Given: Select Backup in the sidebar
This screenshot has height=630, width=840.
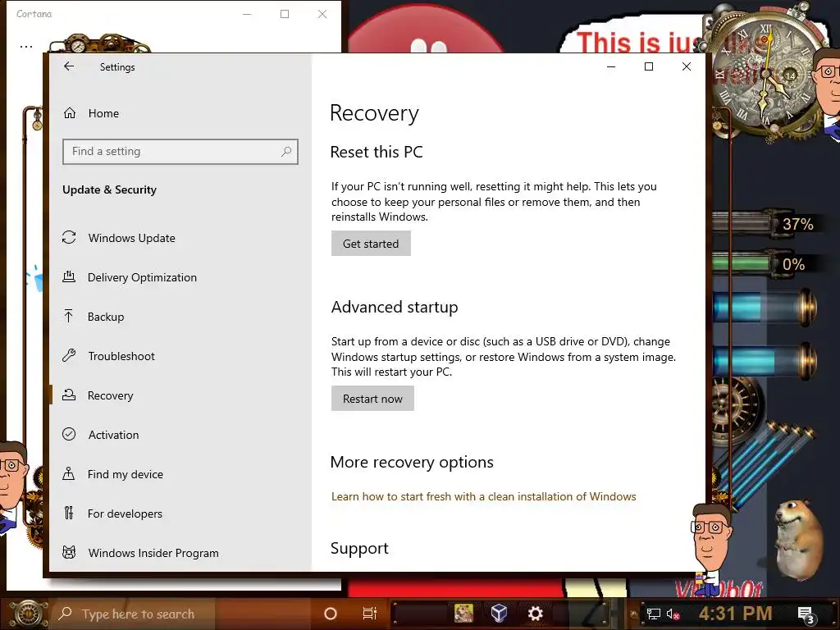Looking at the screenshot, I should 180,317.
